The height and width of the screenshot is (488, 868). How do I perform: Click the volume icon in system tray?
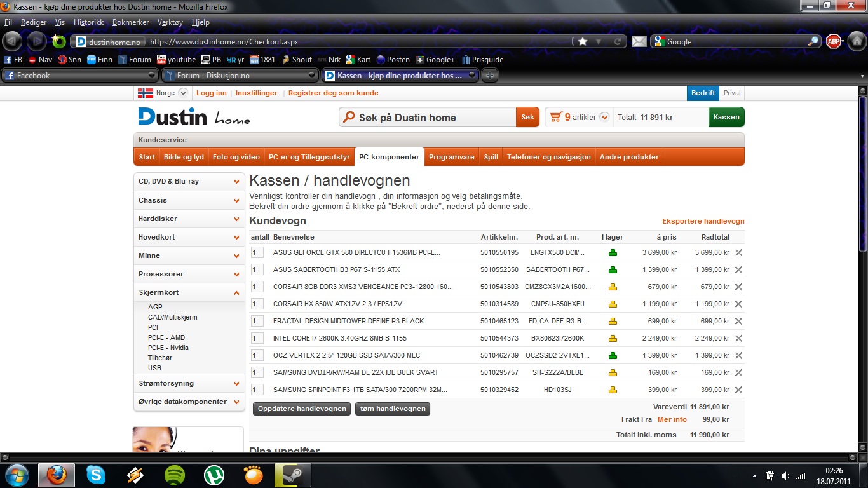point(785,475)
